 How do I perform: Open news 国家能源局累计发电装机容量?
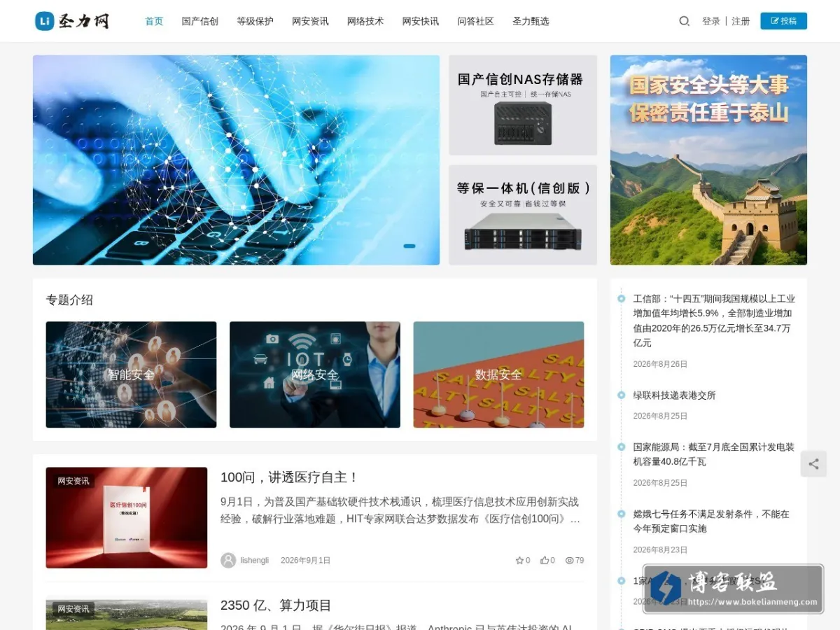pyautogui.click(x=714, y=454)
